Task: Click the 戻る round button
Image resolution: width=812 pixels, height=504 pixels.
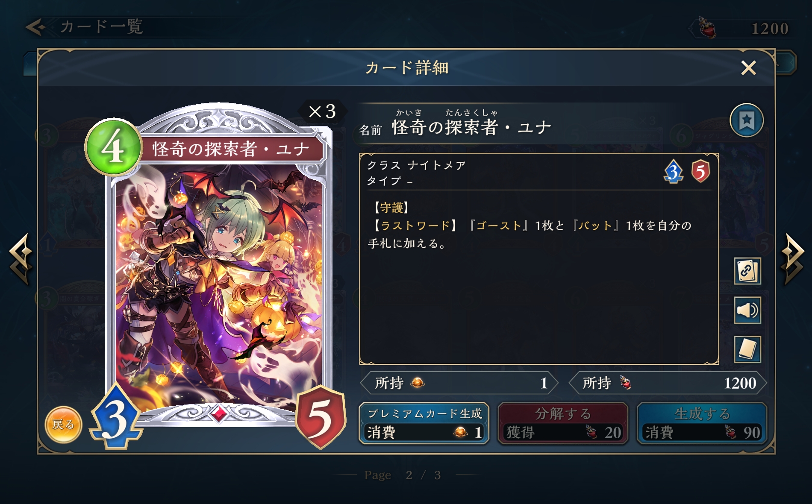Action: [x=63, y=425]
